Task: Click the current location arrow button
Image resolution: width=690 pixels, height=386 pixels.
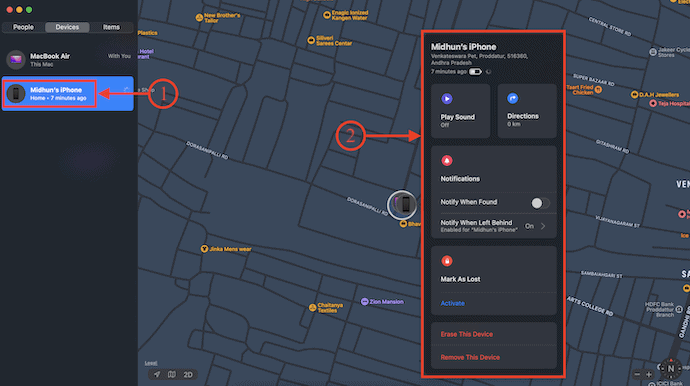Action: point(157,375)
